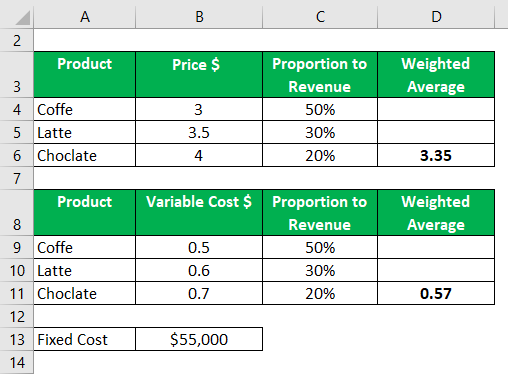508x374 pixels.
Task: Select variable cost cell 0.6
Action: coord(199,270)
